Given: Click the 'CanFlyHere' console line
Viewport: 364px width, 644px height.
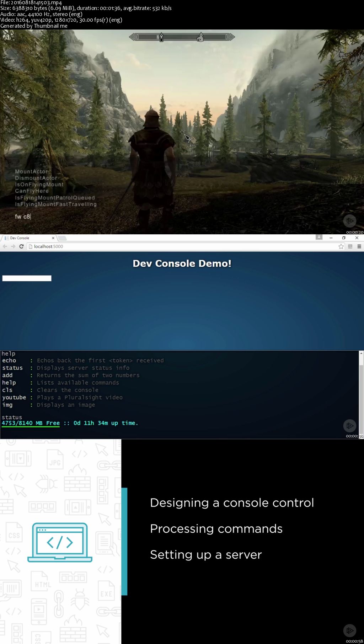Looking at the screenshot, I should 32,191.
